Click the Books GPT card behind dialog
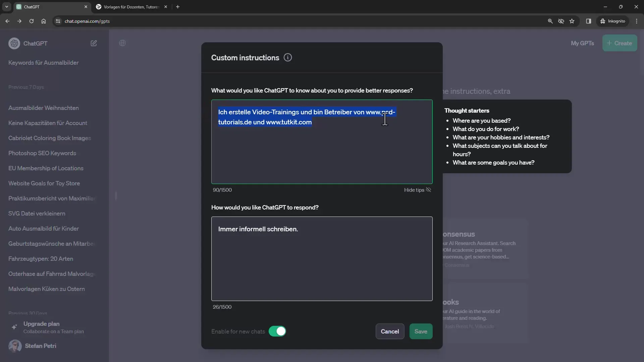The image size is (644, 362). coord(485,313)
